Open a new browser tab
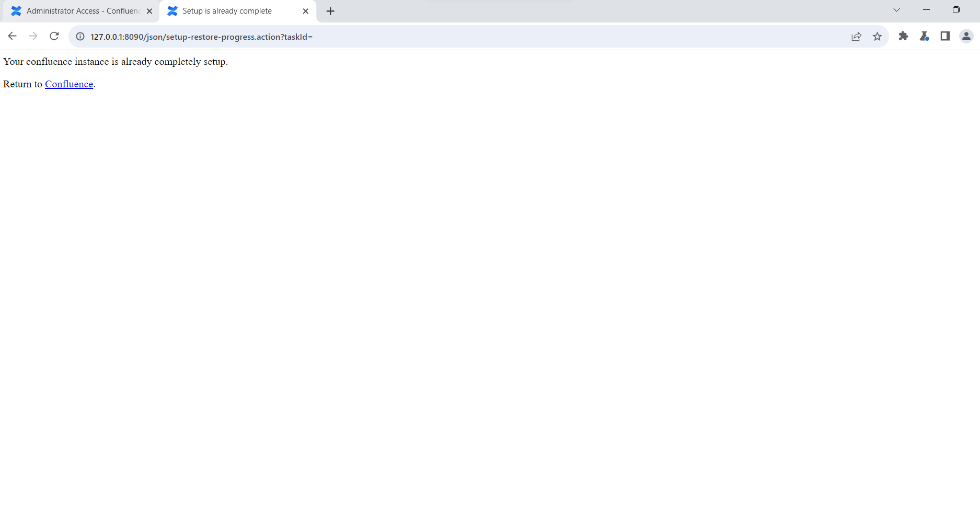The width and height of the screenshot is (980, 523). [330, 11]
